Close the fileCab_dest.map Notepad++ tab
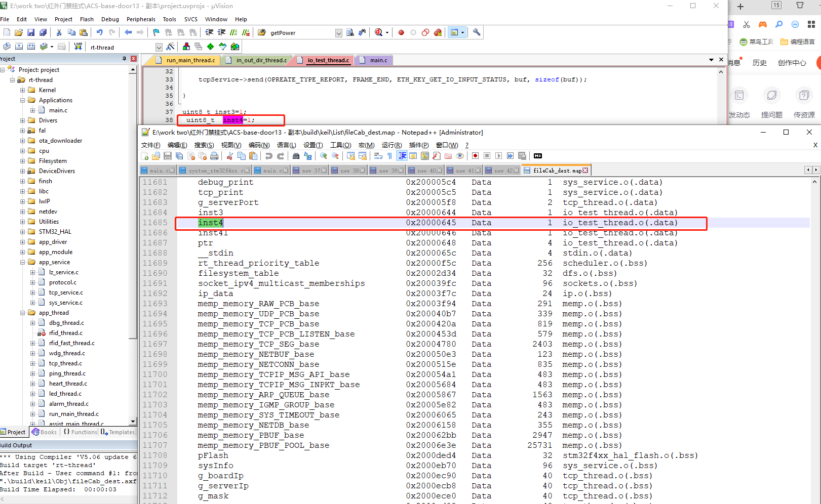The image size is (821, 504). pos(585,171)
